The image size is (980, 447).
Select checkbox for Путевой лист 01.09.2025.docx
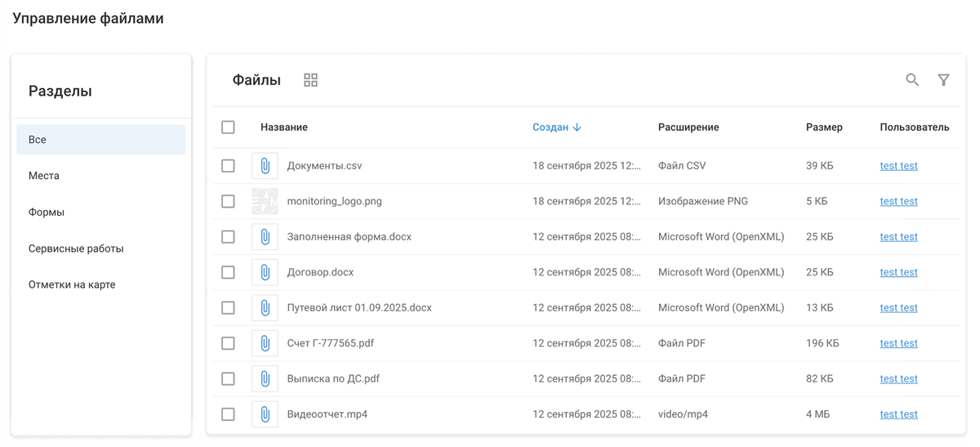228,308
